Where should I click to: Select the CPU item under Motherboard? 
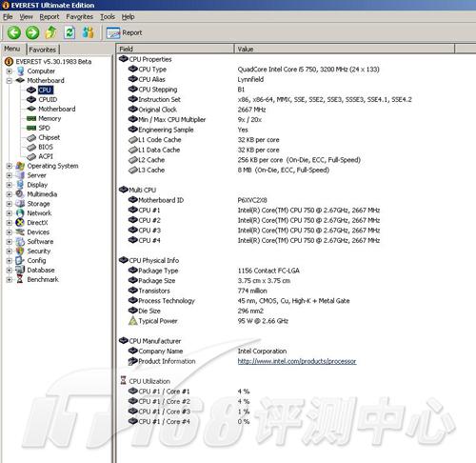click(x=45, y=90)
